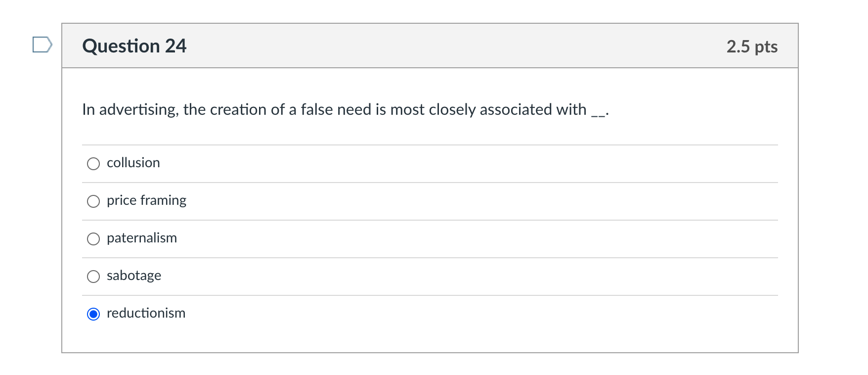
Task: Select the sabotage radio button
Action: [93, 276]
